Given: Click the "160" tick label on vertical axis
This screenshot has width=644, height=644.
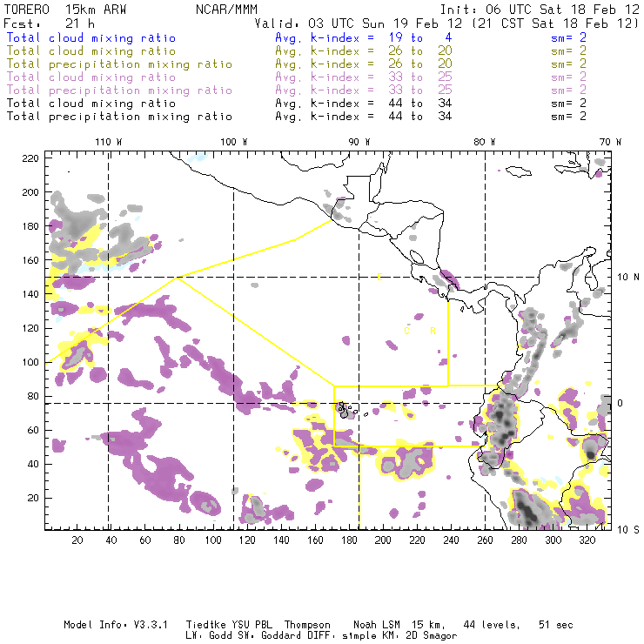Looking at the screenshot, I should (x=30, y=260).
